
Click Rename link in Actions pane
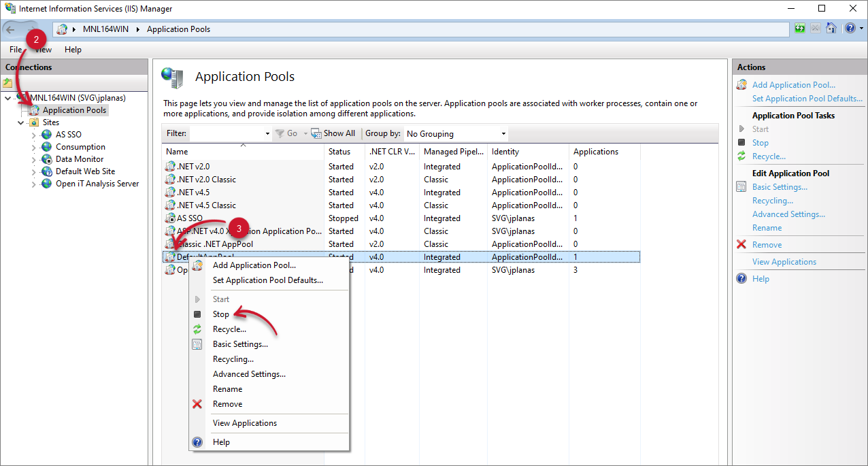(767, 228)
